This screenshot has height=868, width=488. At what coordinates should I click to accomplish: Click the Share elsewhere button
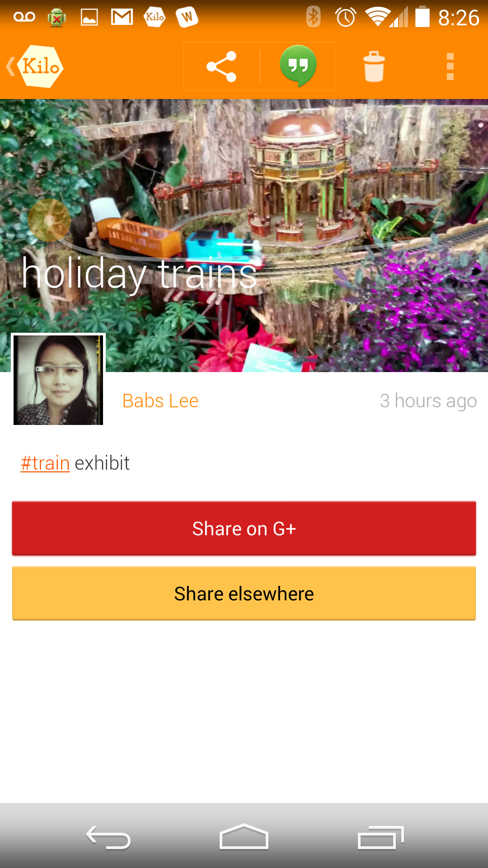point(244,594)
